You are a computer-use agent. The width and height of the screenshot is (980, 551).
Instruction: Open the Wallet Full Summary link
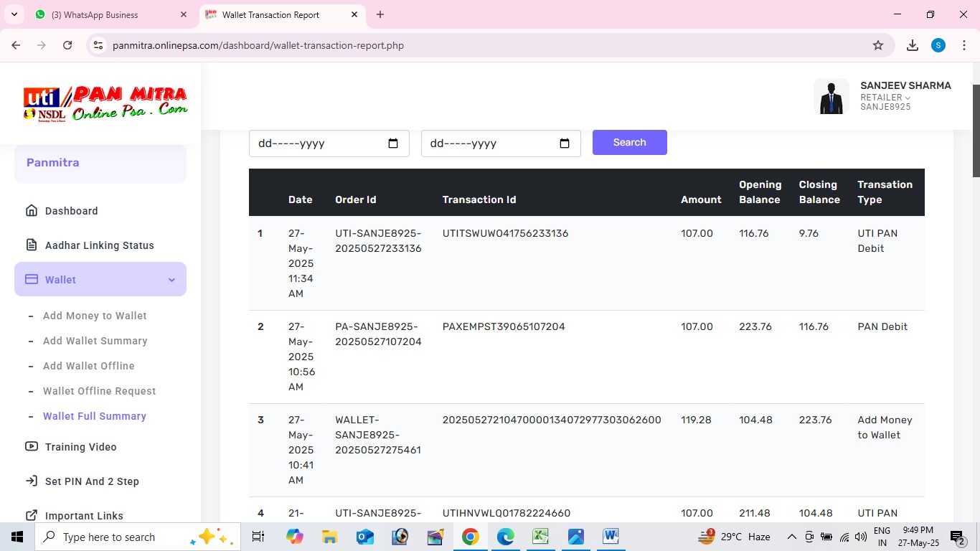pos(95,416)
